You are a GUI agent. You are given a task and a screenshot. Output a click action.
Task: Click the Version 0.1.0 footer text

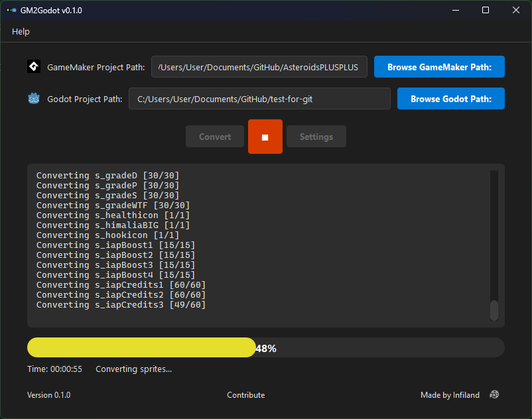(x=49, y=395)
